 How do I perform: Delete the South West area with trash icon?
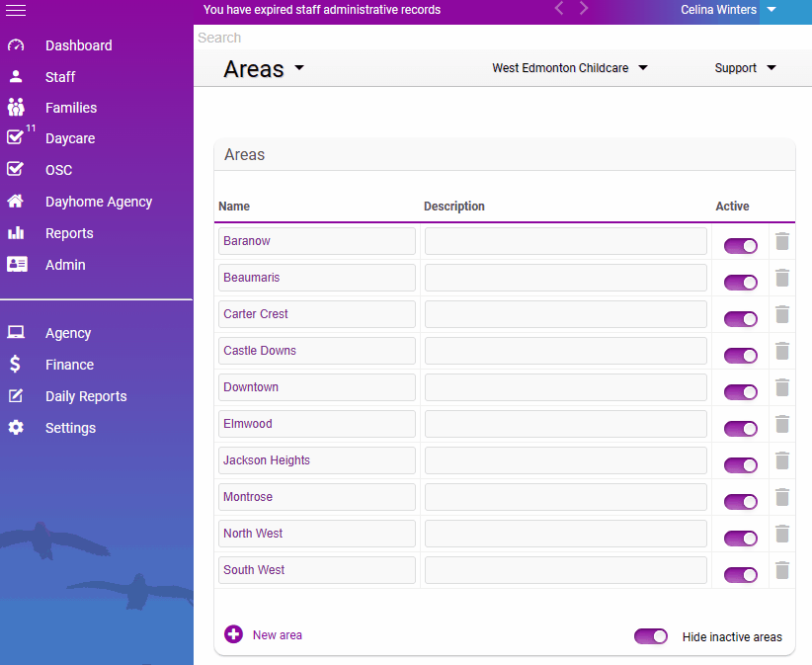point(782,570)
